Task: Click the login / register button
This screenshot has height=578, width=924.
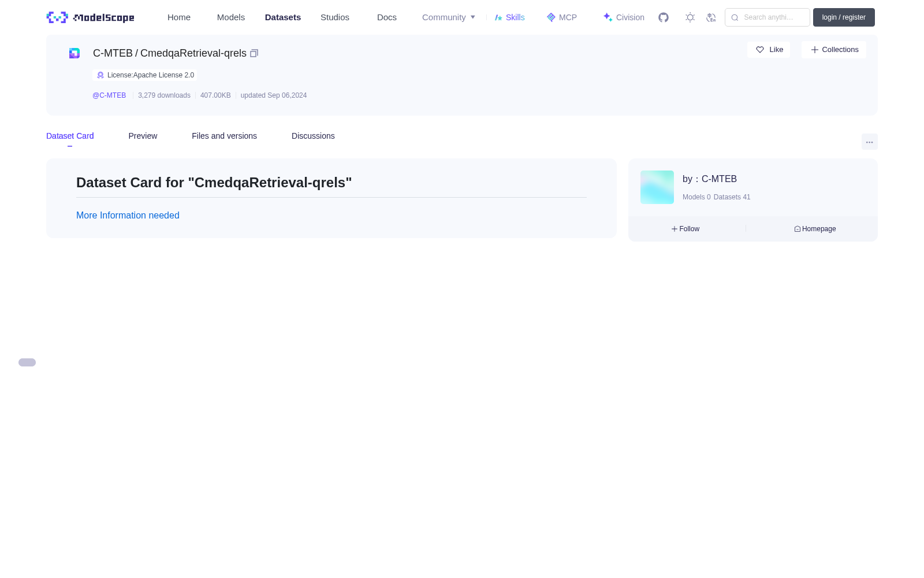Action: pos(844,17)
